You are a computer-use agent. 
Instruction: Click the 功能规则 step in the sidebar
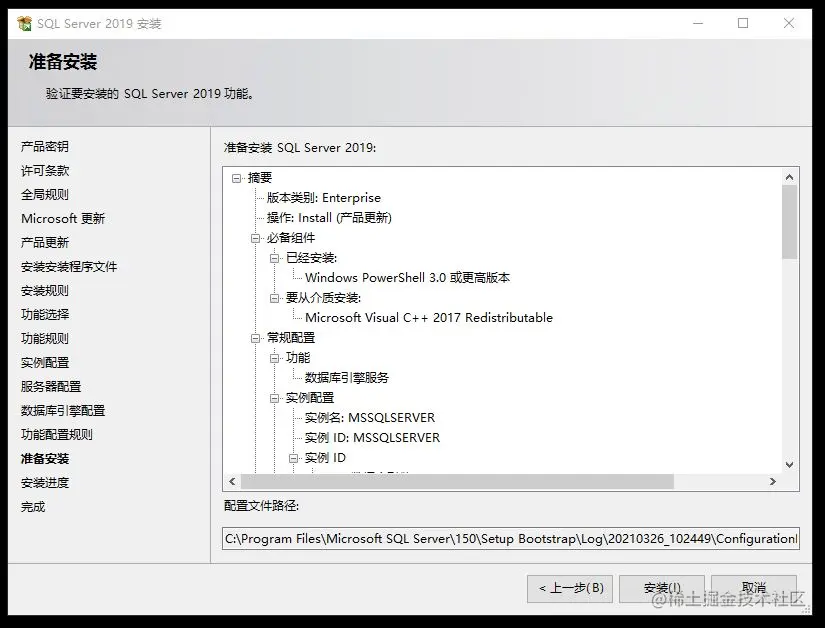(45, 339)
